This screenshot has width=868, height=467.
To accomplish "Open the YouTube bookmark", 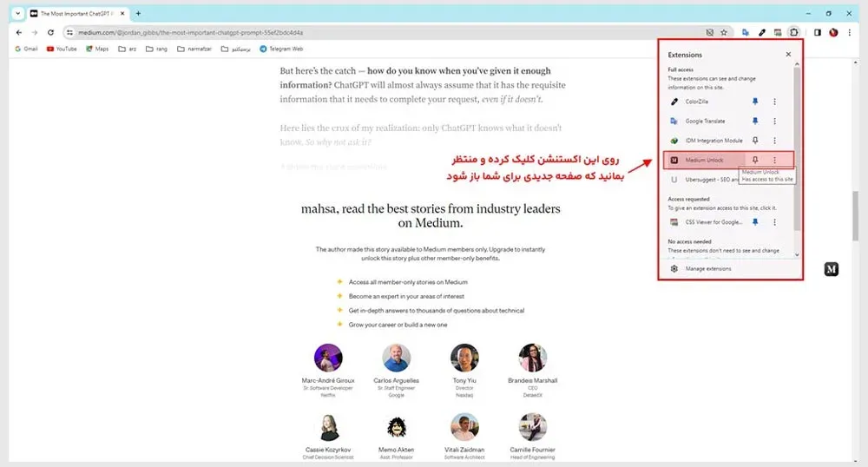I will 62,49.
